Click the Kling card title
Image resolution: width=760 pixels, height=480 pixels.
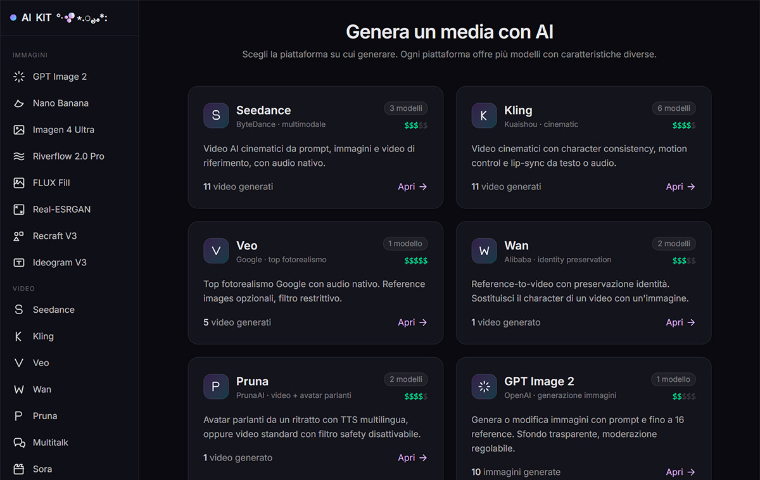coord(518,110)
